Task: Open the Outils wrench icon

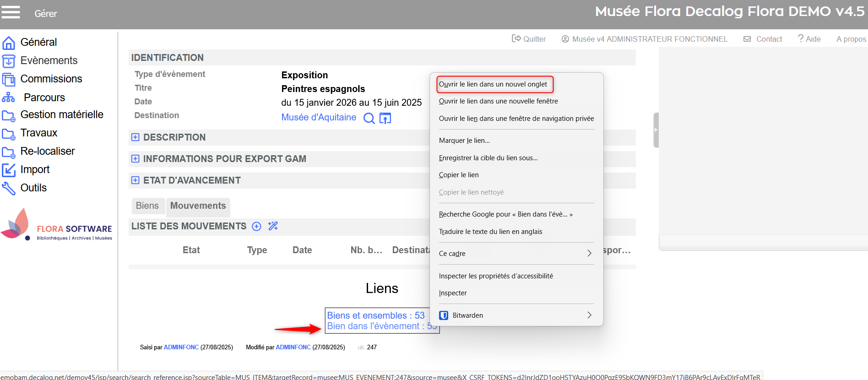Action: tap(9, 188)
